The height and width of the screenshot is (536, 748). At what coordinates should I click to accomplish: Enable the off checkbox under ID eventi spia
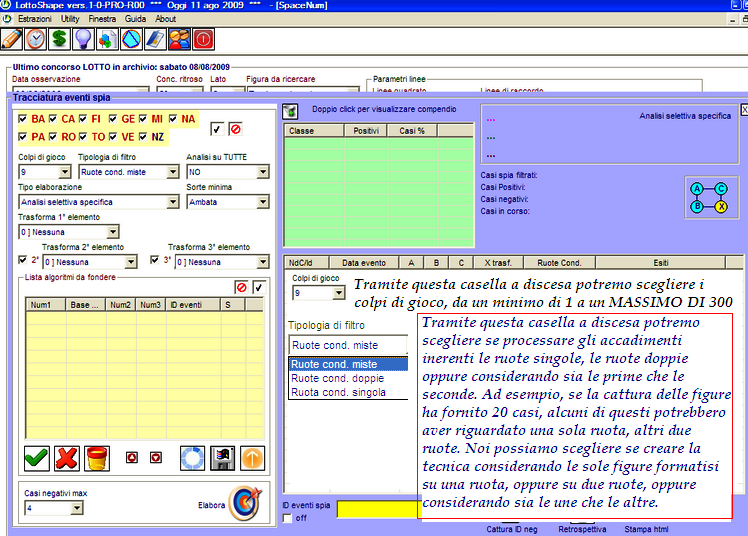point(287,518)
